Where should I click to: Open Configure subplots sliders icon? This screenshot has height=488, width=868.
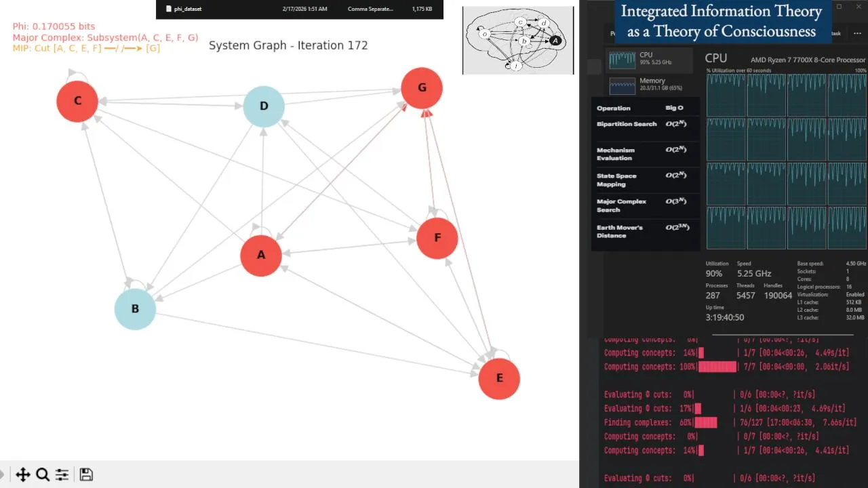pos(62,474)
